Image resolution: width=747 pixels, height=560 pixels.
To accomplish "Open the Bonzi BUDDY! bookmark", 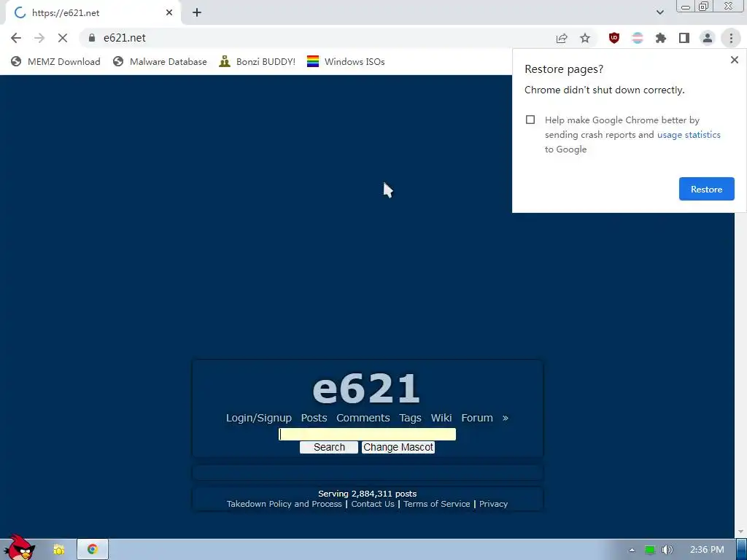I will (258, 61).
